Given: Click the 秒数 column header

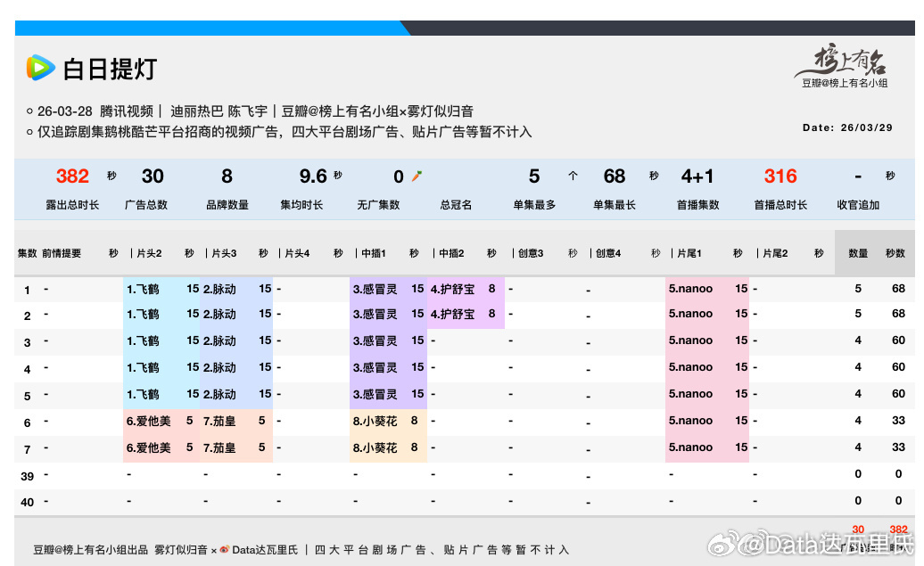Looking at the screenshot, I should click(x=895, y=253).
